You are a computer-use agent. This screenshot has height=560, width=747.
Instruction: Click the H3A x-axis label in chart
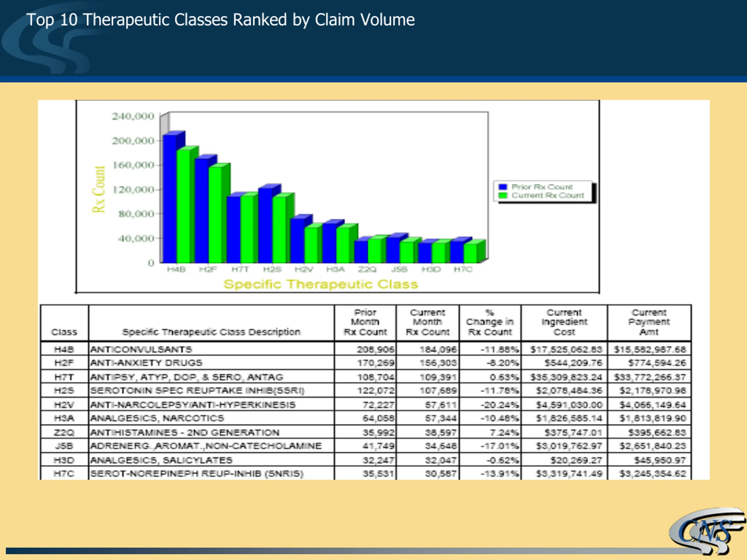tap(335, 269)
